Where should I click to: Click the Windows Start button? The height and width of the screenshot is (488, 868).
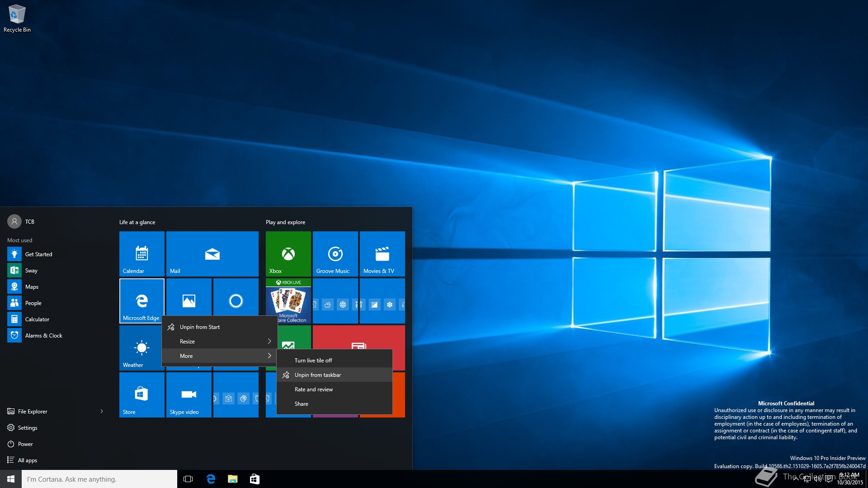pos(11,479)
